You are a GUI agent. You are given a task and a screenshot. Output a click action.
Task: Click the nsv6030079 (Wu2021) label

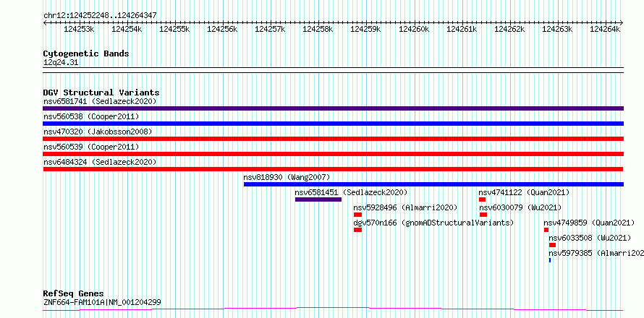point(521,207)
